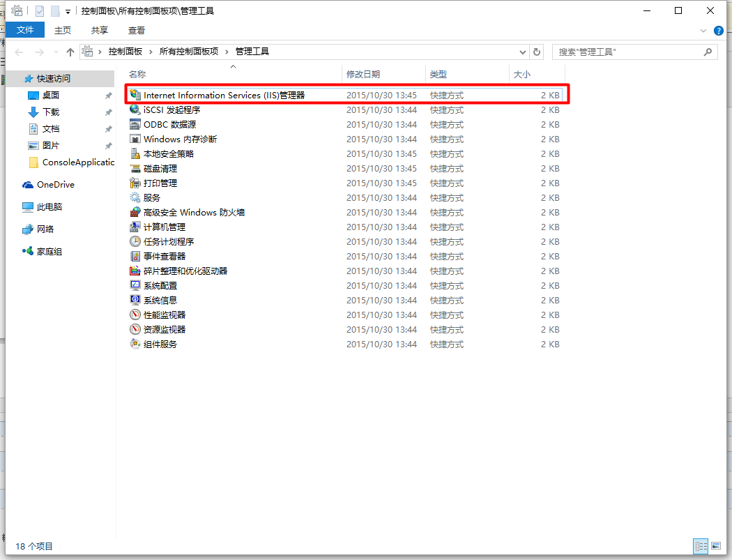
Task: Open Internet Information Services (IIS) 管理器
Action: [x=223, y=95]
